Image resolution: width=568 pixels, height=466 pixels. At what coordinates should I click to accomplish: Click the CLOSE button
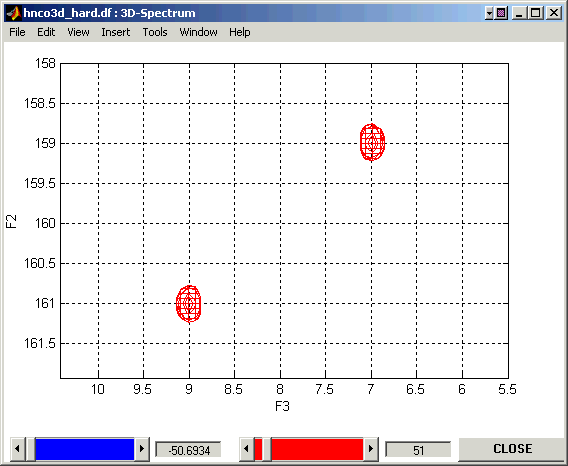point(513,449)
